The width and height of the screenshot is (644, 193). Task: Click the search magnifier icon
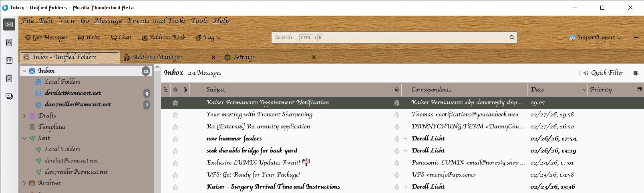[512, 37]
